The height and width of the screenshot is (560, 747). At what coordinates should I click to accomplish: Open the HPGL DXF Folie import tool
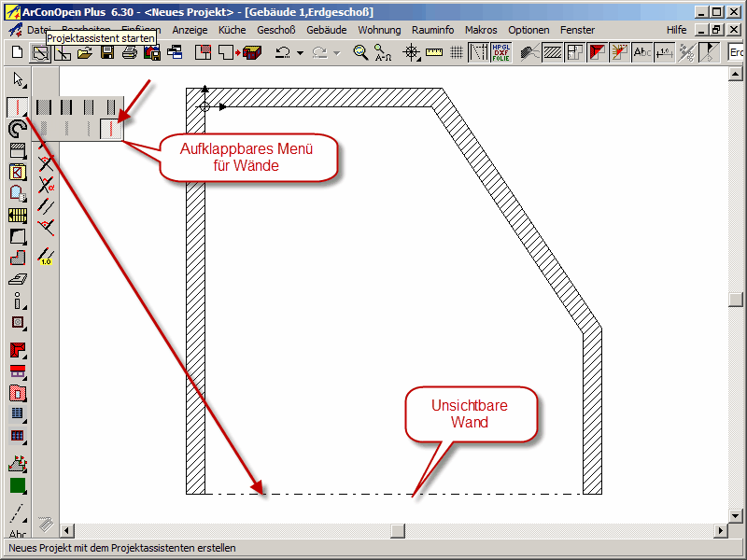pos(501,53)
